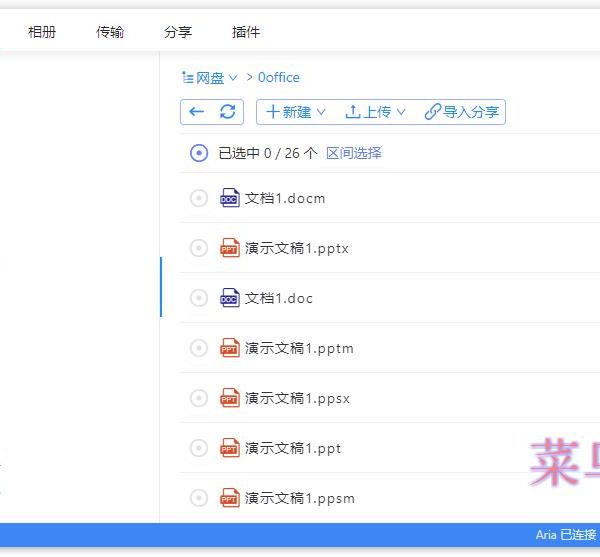Image resolution: width=600 pixels, height=557 pixels.
Task: Click the DOC icon of 文档1.doc
Action: tap(230, 298)
